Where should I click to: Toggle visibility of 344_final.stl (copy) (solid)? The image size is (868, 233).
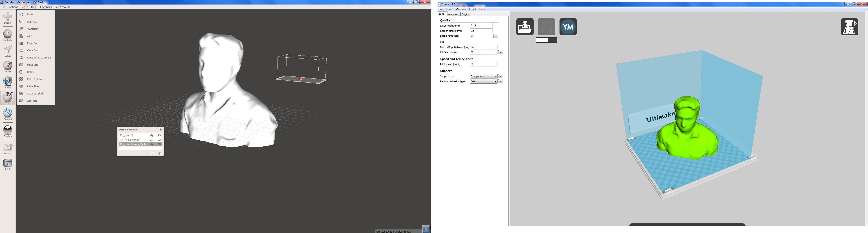[159, 144]
